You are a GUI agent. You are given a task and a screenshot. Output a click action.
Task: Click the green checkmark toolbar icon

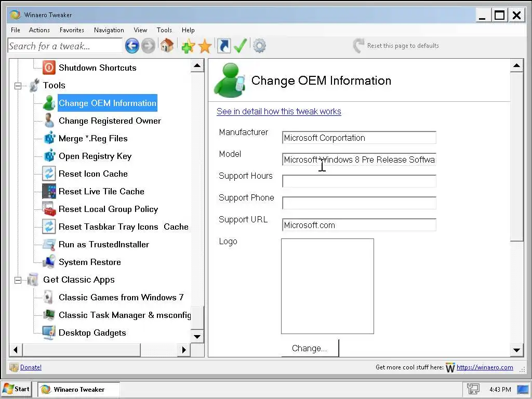click(x=240, y=46)
